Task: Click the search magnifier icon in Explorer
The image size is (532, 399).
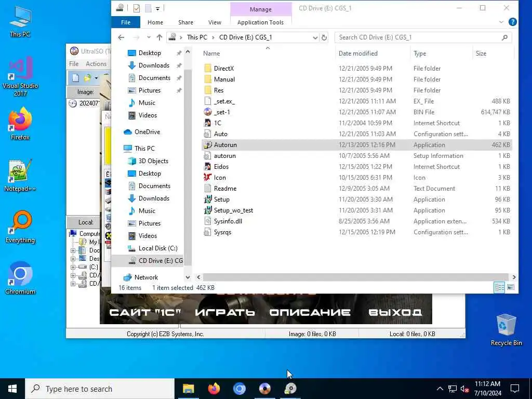Action: click(x=505, y=37)
